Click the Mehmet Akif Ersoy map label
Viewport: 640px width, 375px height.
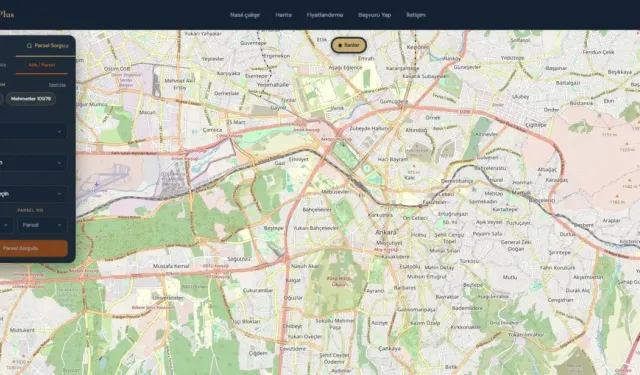(180, 84)
